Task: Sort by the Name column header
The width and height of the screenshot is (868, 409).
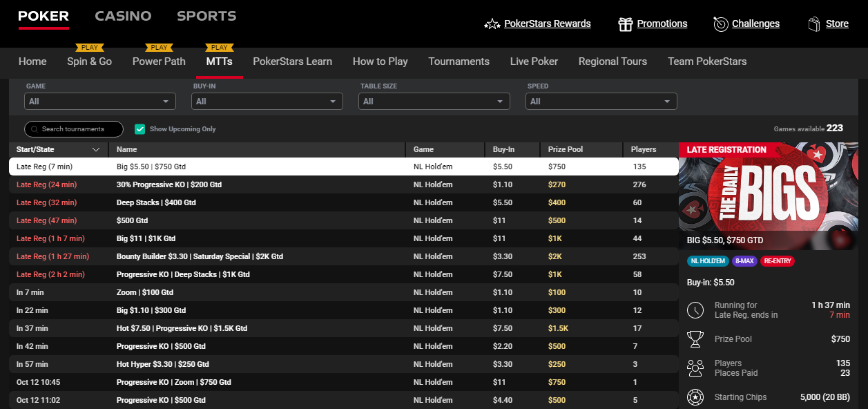Action: pyautogui.click(x=257, y=149)
